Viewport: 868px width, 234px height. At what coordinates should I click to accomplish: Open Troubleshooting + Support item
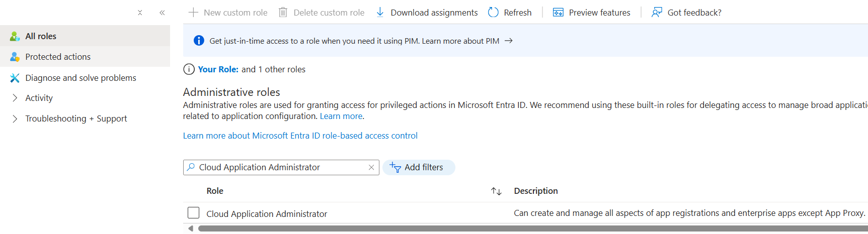(76, 119)
